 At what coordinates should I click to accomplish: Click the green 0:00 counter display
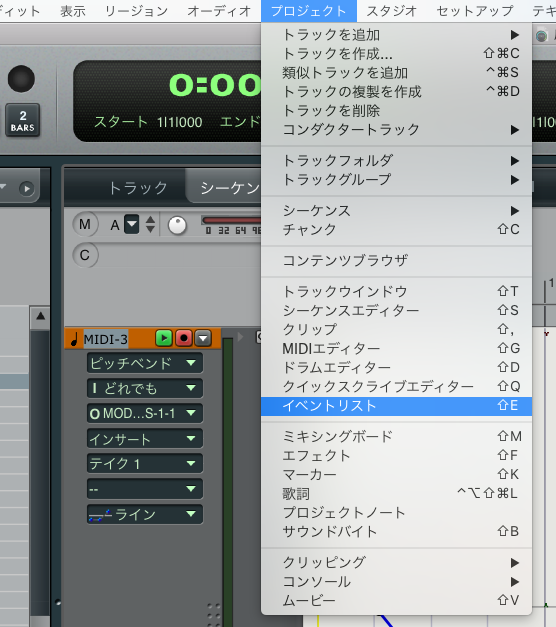click(215, 85)
